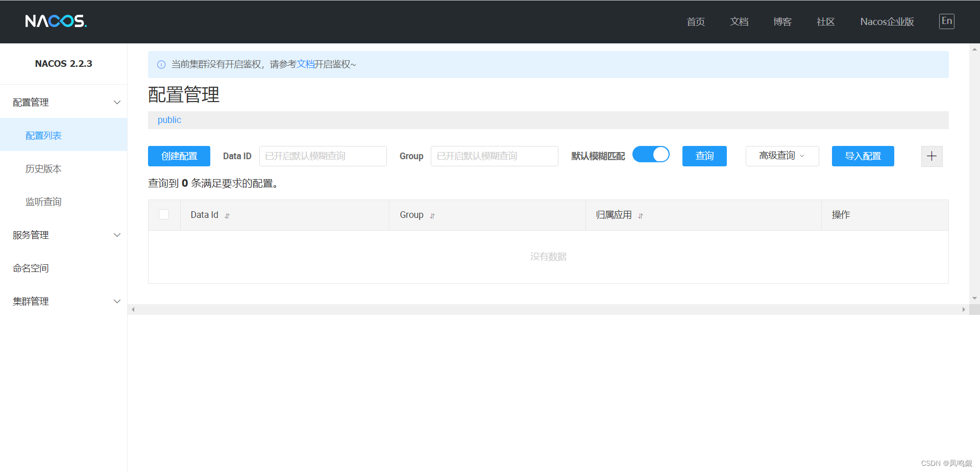Viewport: 980px width, 472px height.
Task: Sort by Data Id column
Action: [x=227, y=216]
